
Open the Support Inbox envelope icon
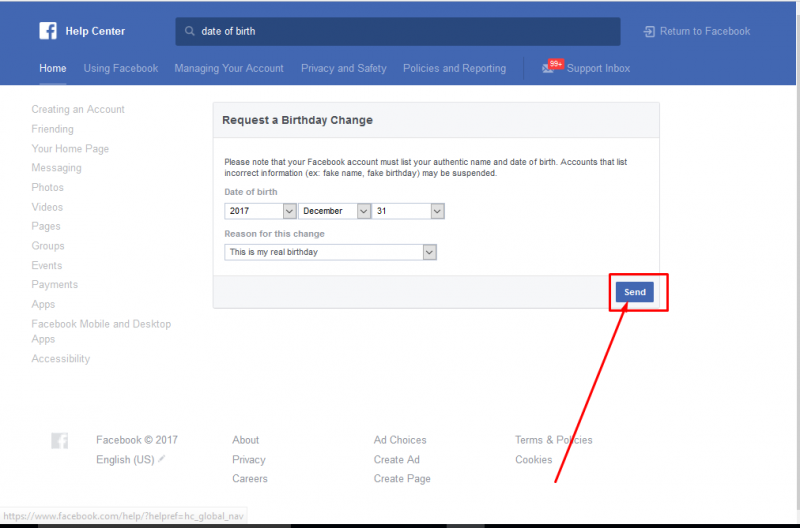click(x=548, y=69)
